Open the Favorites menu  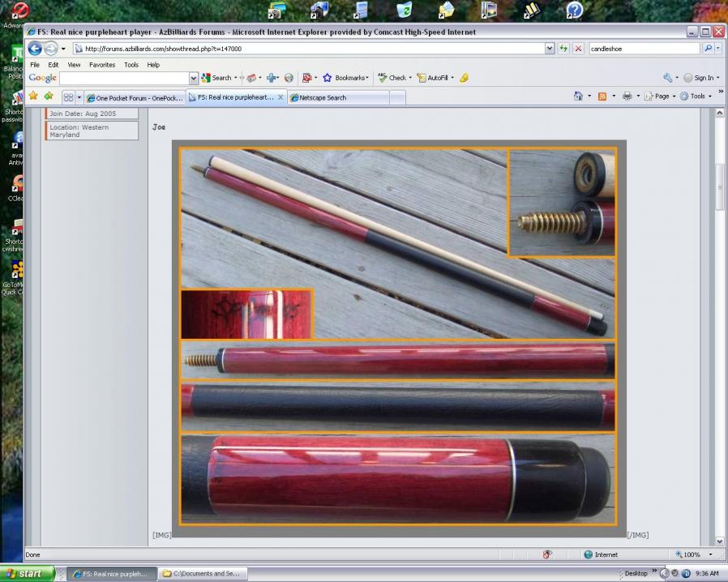pos(101,65)
